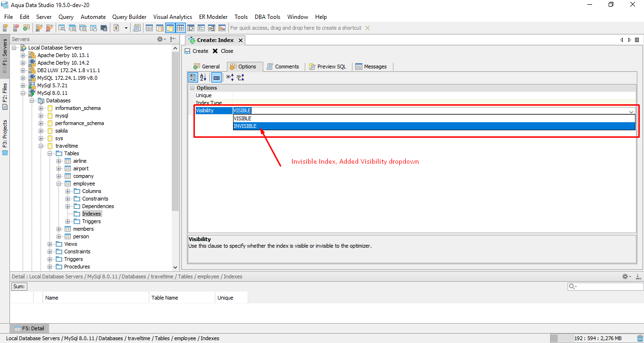
Task: Open the F1: Servers side tab
Action: 5,55
